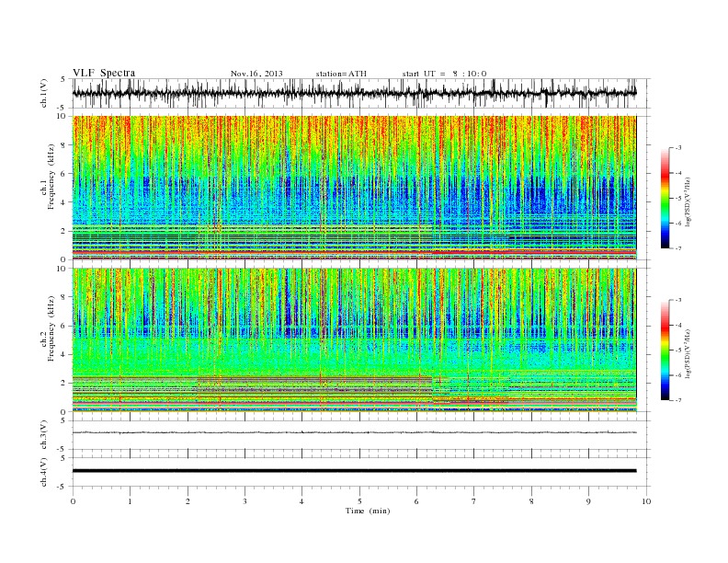The image size is (728, 563).
Task: Select the "start UT = 8 :10: 0" text
Action: pyautogui.click(x=444, y=74)
